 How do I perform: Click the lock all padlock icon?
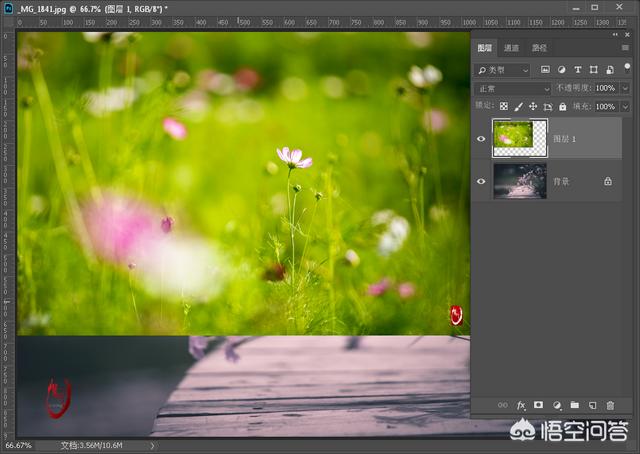[x=563, y=107]
